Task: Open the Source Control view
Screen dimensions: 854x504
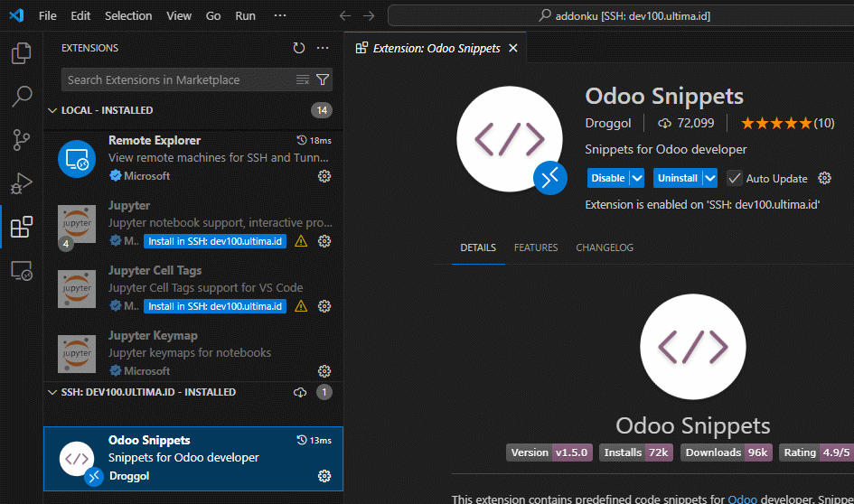Action: point(22,140)
